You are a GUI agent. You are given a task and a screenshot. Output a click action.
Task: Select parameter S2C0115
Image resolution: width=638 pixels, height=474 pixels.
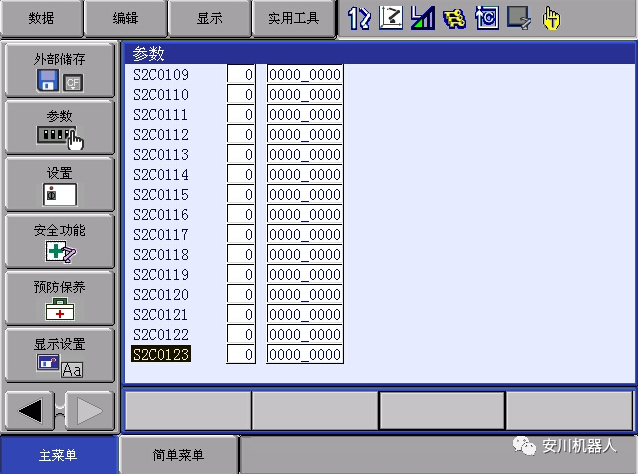(161, 194)
